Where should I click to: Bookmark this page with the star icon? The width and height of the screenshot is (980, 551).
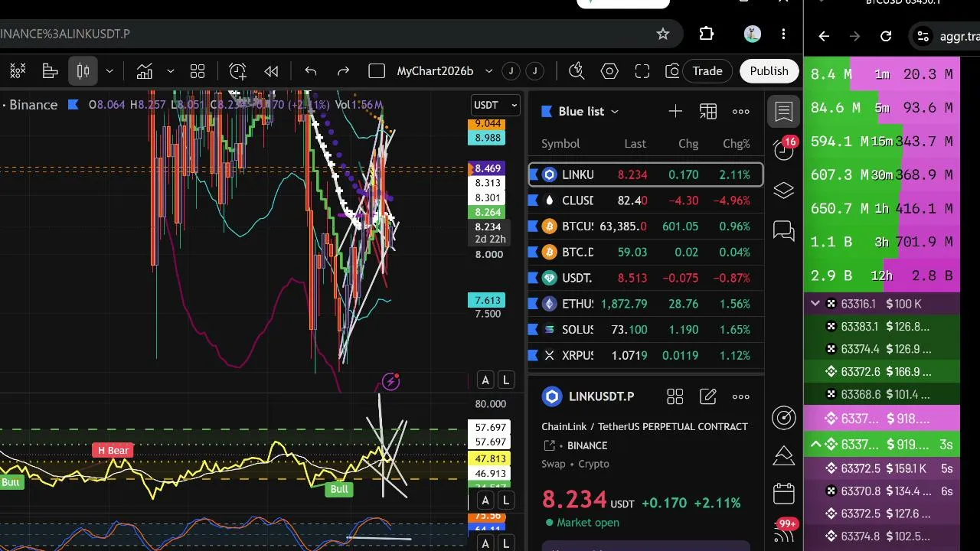[x=663, y=34]
